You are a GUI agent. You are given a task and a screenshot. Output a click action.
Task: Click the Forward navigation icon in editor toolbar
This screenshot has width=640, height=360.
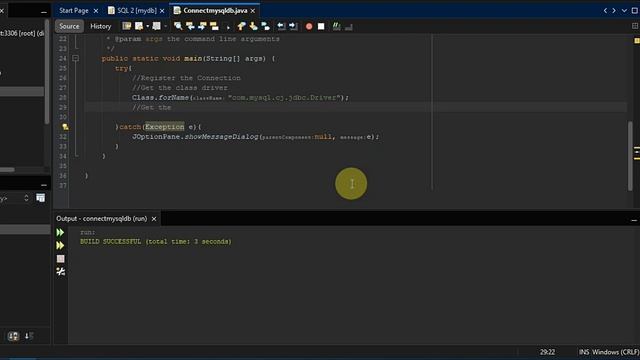pyautogui.click(x=156, y=26)
